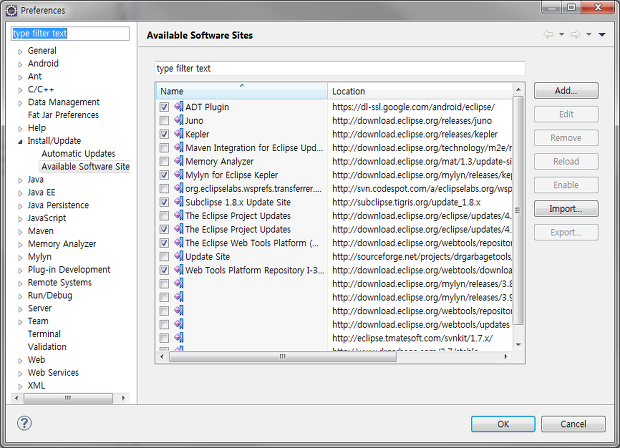The width and height of the screenshot is (620, 448).
Task: Select Validation preferences item
Action: click(47, 347)
